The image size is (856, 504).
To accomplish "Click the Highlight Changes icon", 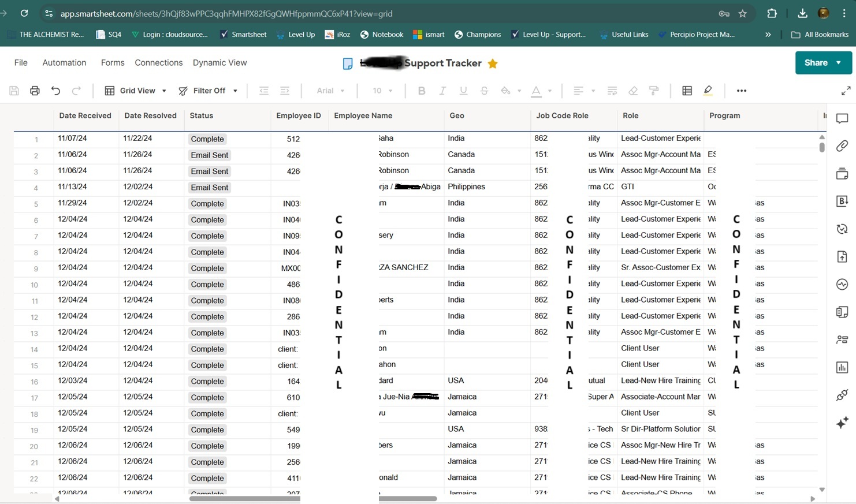I will pyautogui.click(x=708, y=91).
